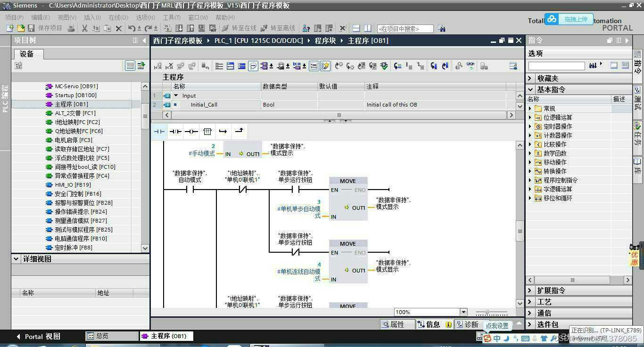Close the ladder branch
Image resolution: width=644 pixels, height=347 pixels.
pos(239,131)
